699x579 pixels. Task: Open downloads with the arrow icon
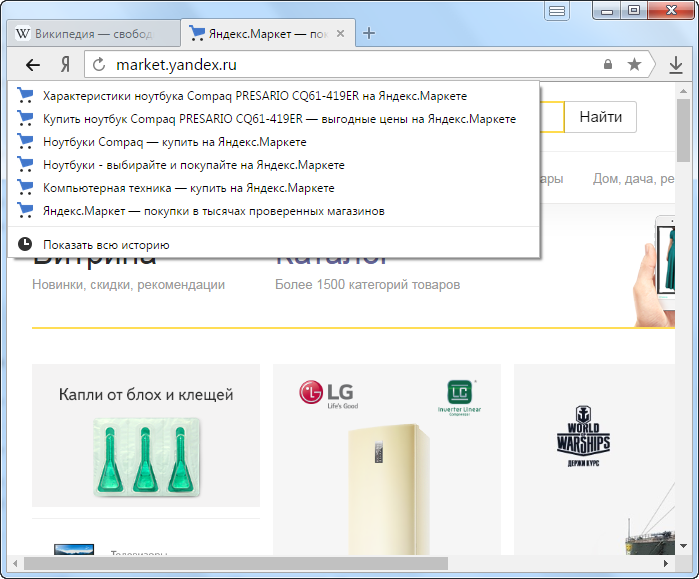(676, 65)
